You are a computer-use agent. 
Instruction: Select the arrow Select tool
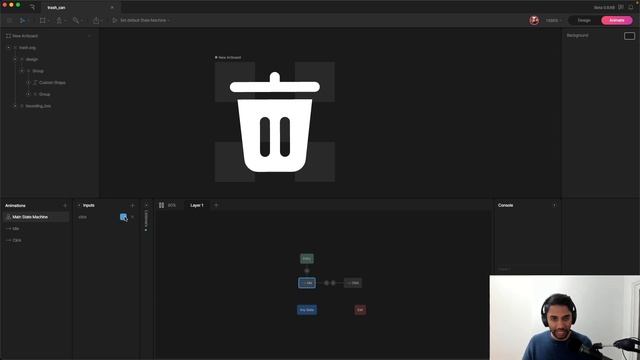22,20
